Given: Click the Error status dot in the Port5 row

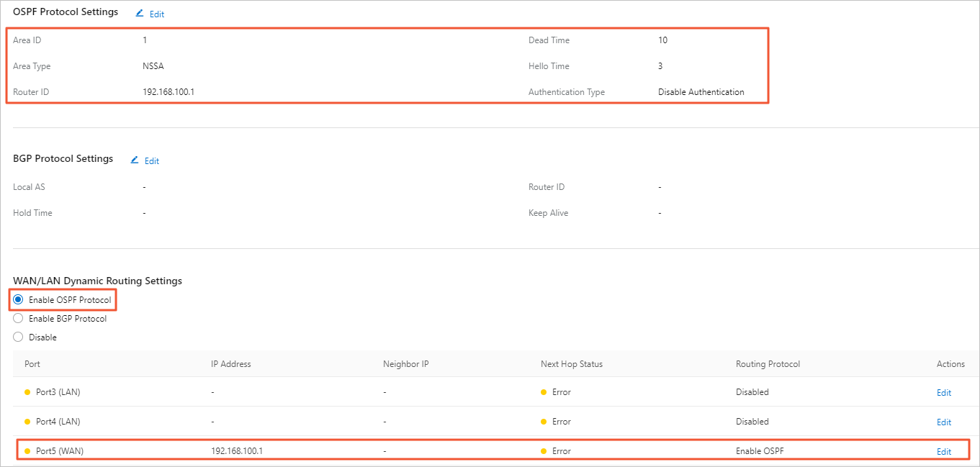Looking at the screenshot, I should (544, 451).
